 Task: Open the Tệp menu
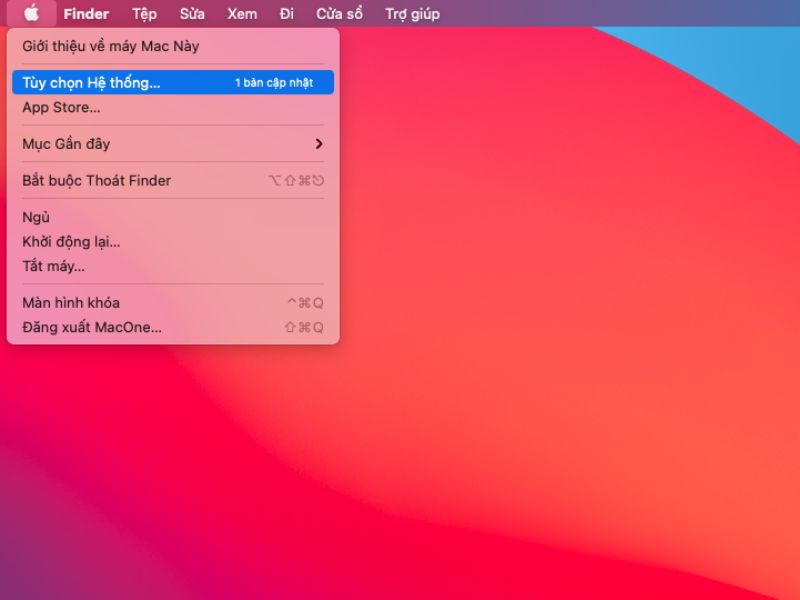144,14
